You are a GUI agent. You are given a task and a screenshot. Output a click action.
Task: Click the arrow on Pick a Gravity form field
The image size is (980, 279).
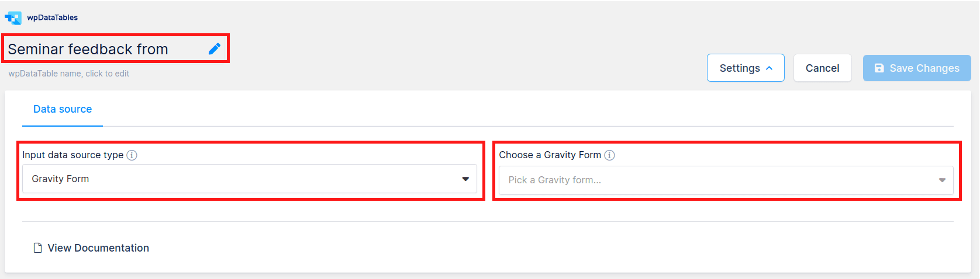tap(942, 180)
